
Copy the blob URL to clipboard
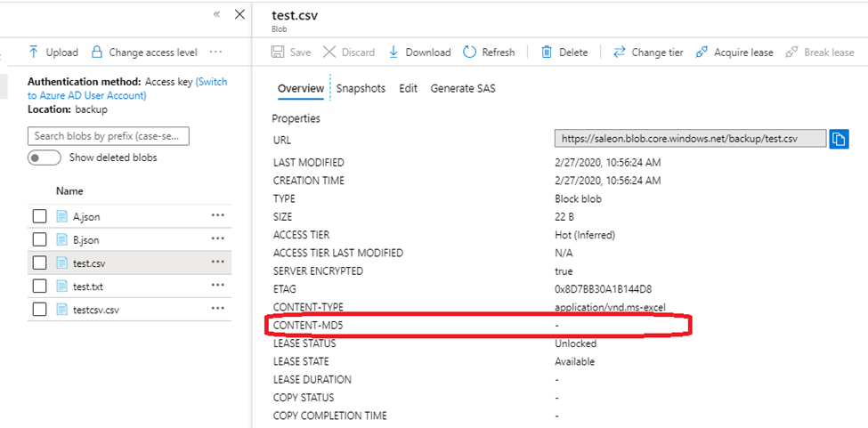click(839, 139)
